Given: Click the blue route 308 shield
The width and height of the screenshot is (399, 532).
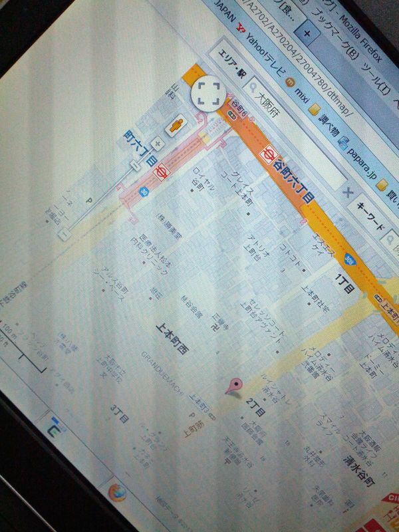Looking at the screenshot, I should pyautogui.click(x=350, y=259).
